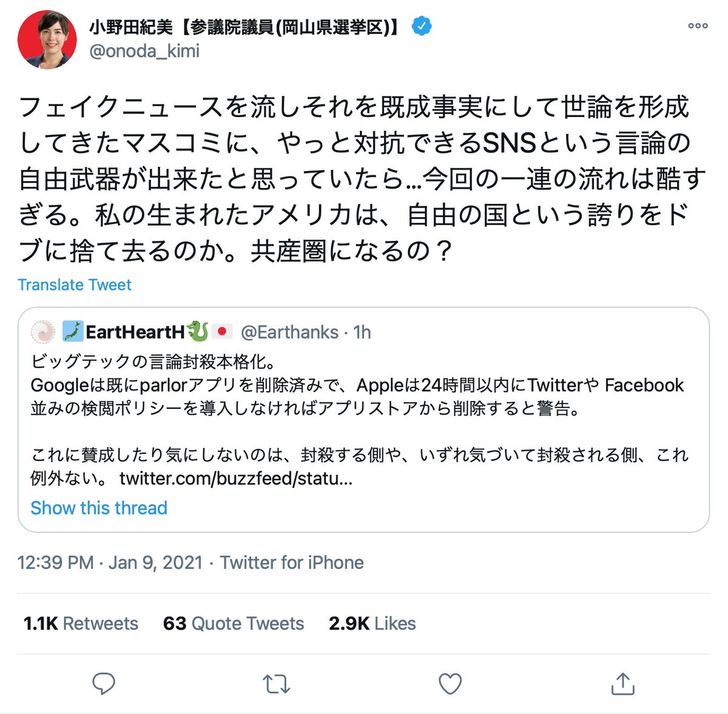The image size is (728, 714).
Task: Click the EartHeartH quoted author name
Action: [x=135, y=332]
